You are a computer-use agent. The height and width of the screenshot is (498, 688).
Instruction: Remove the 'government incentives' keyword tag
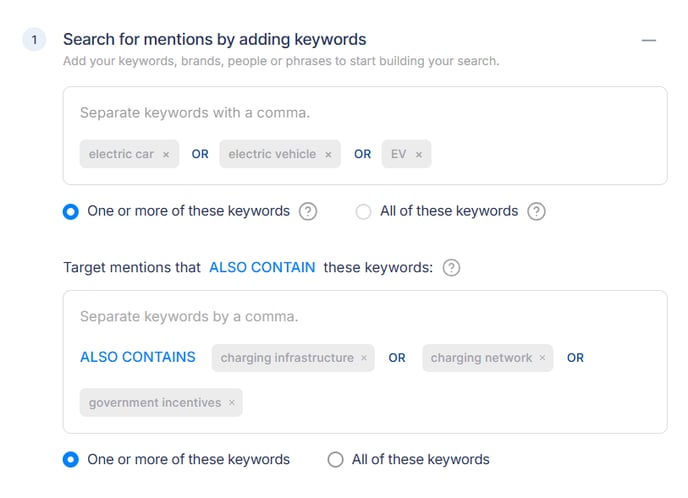[x=232, y=403]
